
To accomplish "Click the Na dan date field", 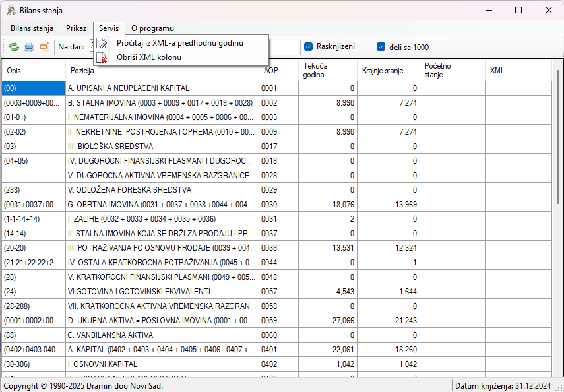I will click(x=91, y=47).
